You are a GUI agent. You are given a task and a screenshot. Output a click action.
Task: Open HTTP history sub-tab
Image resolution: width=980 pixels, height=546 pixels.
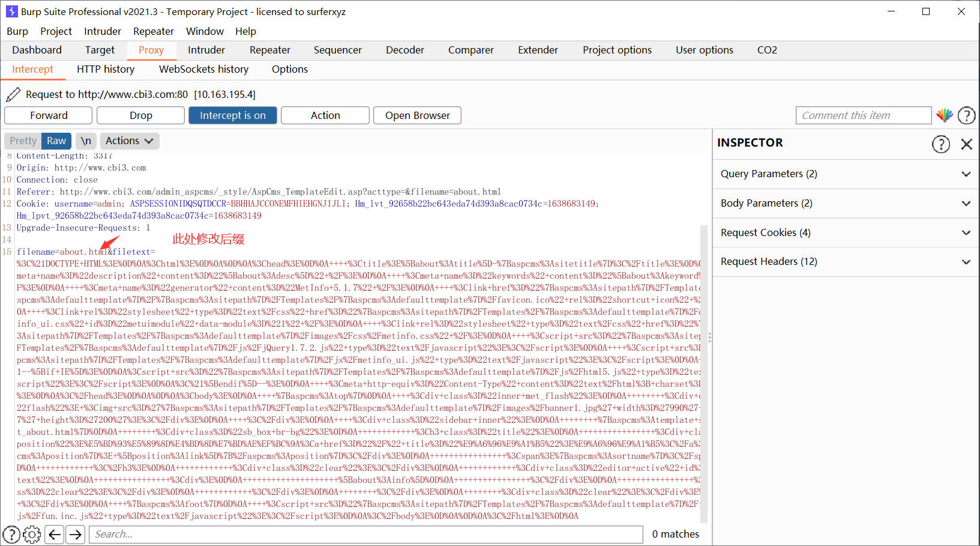click(106, 69)
